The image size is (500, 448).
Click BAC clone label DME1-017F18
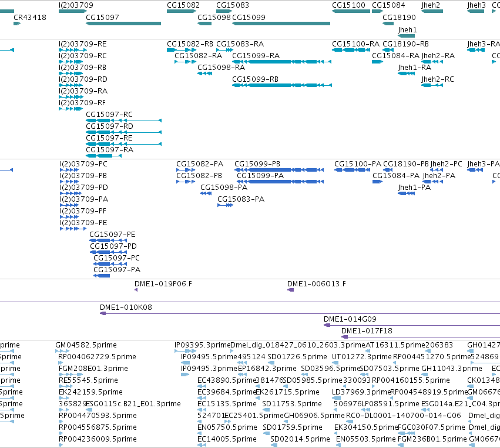coord(367,331)
